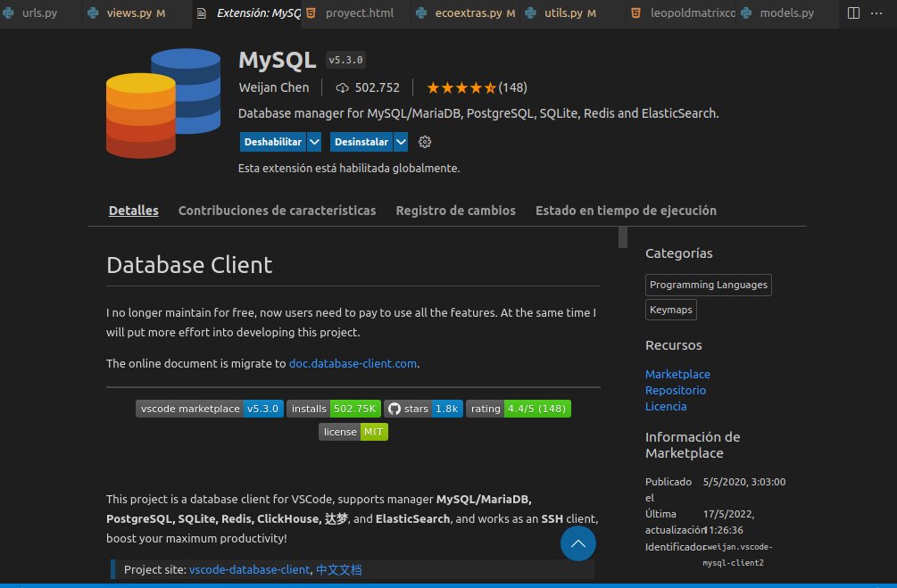Click the 5/5/2020 published date
Viewport: 897px width, 588px height.
point(744,482)
